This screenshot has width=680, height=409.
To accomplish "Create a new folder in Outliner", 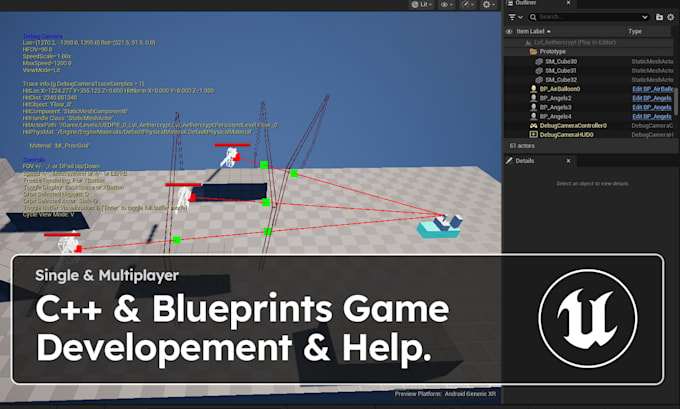I will [659, 17].
